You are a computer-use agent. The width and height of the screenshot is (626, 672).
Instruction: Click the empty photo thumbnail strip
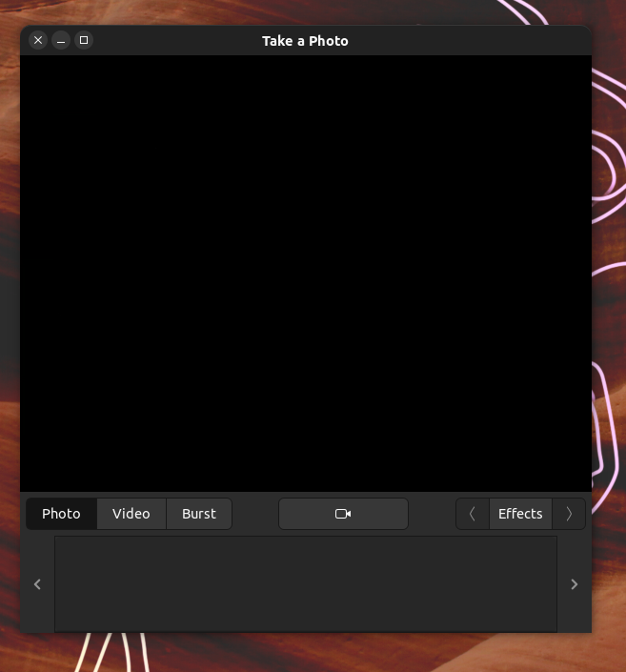(305, 583)
